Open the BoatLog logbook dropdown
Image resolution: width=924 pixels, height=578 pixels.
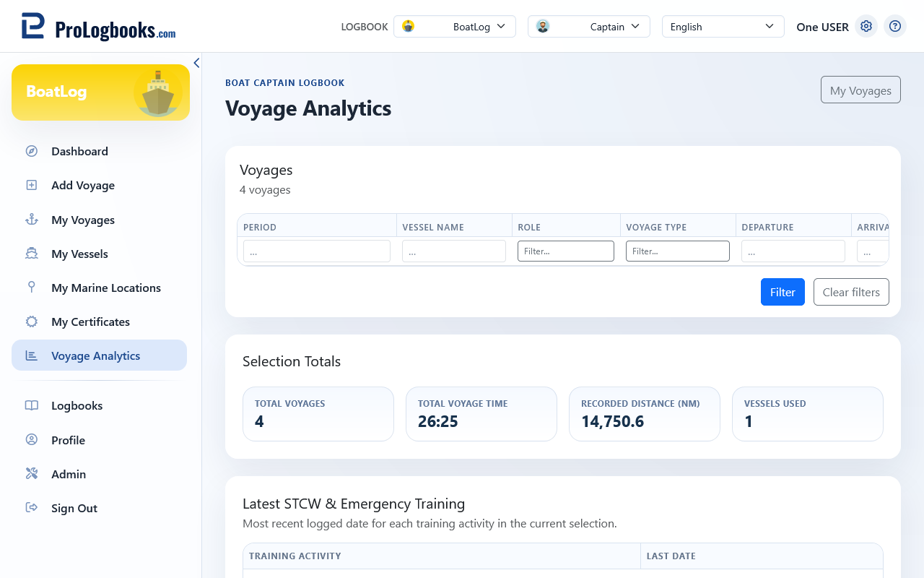tap(455, 27)
